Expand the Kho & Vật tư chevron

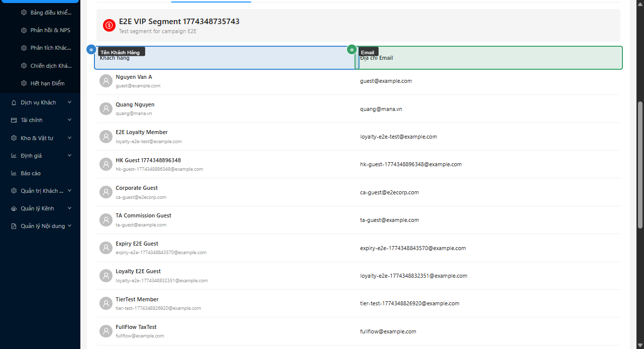[x=69, y=138]
